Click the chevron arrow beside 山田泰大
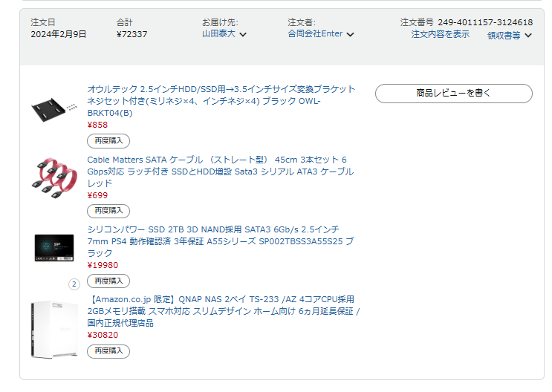552x392 pixels. pos(243,34)
